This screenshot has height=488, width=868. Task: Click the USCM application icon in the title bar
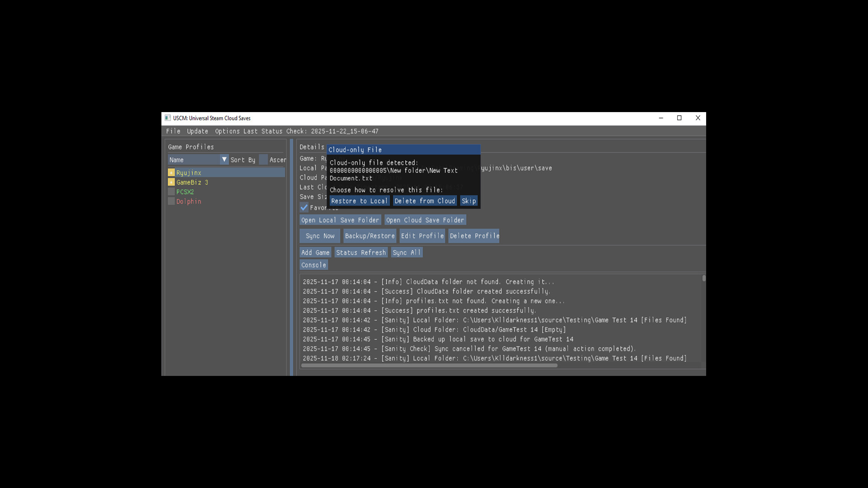(168, 118)
